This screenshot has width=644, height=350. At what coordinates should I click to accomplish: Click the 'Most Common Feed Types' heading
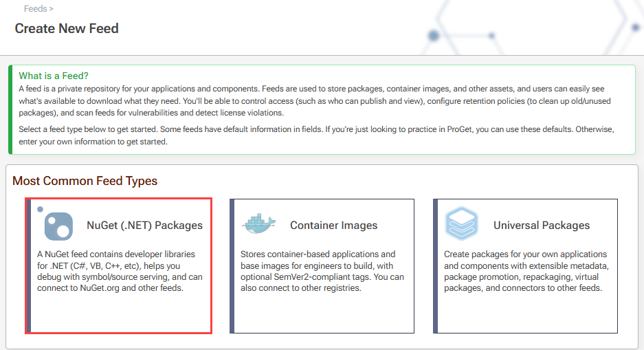85,181
